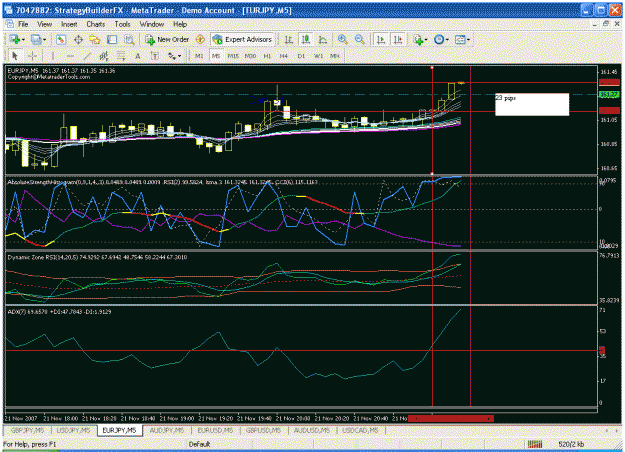Switch to USDCAD,M5 chart tab

pyautogui.click(x=360, y=430)
